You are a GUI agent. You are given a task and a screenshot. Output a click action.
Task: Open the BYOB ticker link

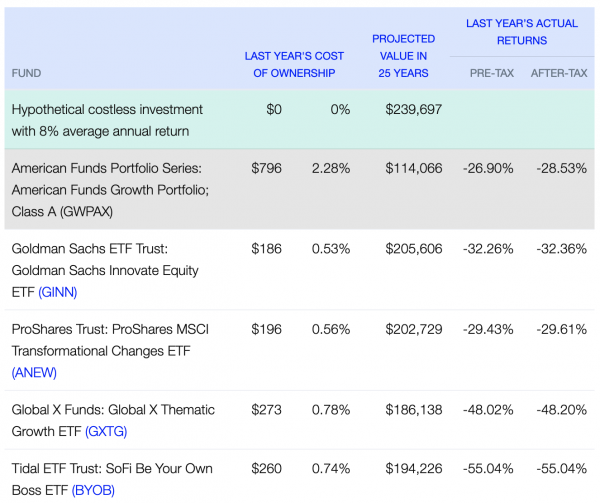[x=93, y=490]
